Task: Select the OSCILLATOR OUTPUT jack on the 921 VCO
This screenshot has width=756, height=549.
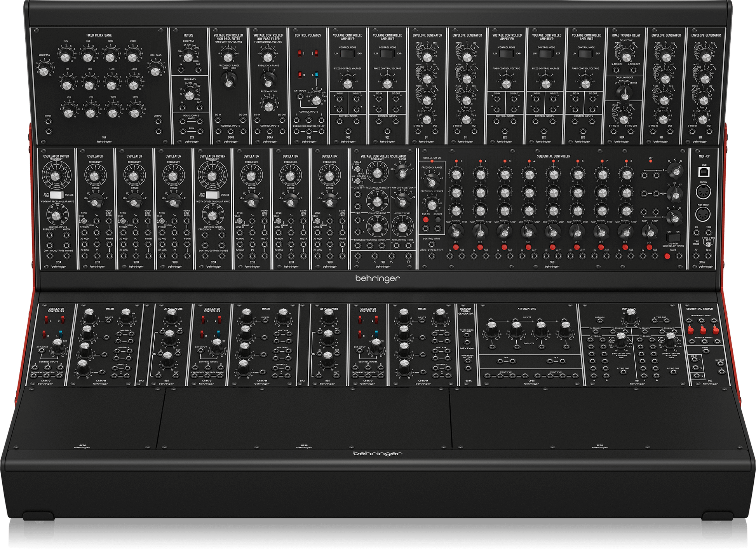Action: [x=432, y=256]
